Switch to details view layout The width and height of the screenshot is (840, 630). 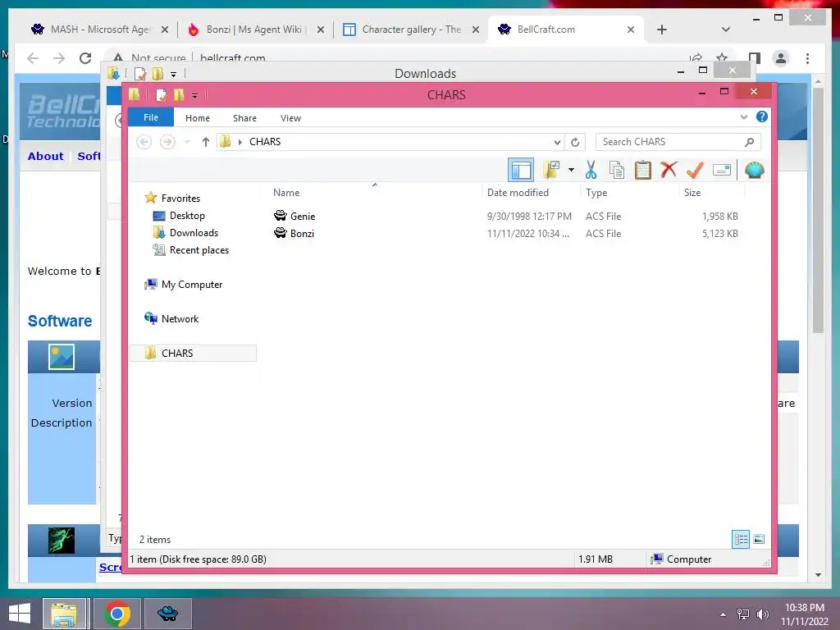(x=741, y=539)
